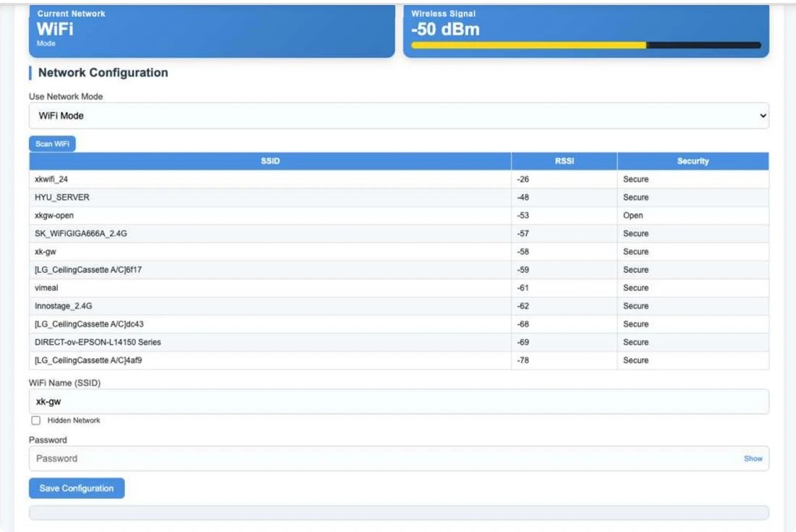This screenshot has height=532, width=796.
Task: Select the Innostage_2.4G network row
Action: tap(399, 306)
